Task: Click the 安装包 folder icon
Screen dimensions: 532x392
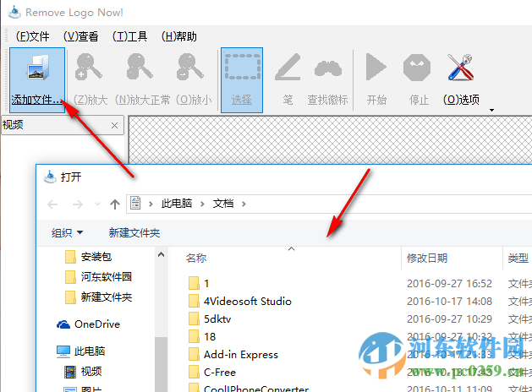Action: coord(70,257)
